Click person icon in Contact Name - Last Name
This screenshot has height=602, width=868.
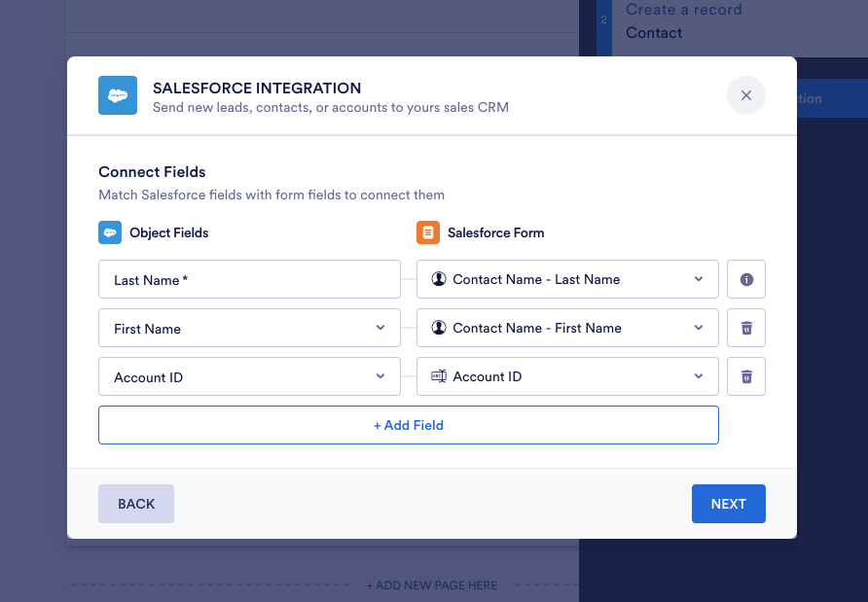(x=439, y=279)
